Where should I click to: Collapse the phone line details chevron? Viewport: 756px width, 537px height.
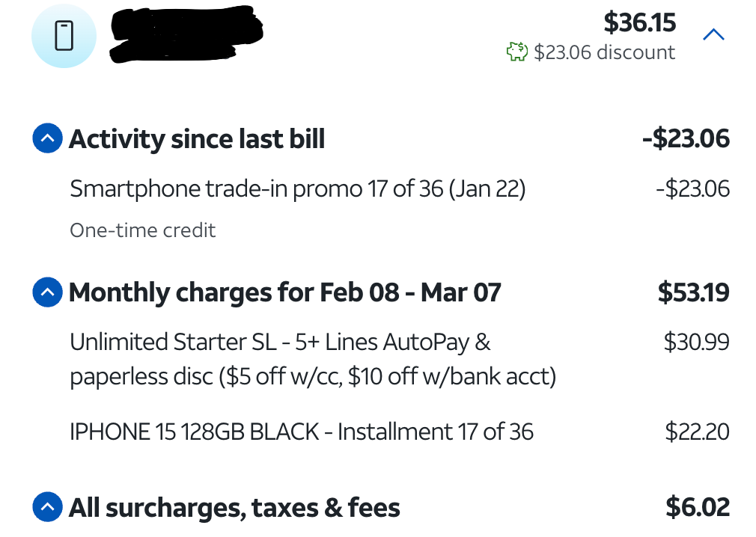point(714,34)
